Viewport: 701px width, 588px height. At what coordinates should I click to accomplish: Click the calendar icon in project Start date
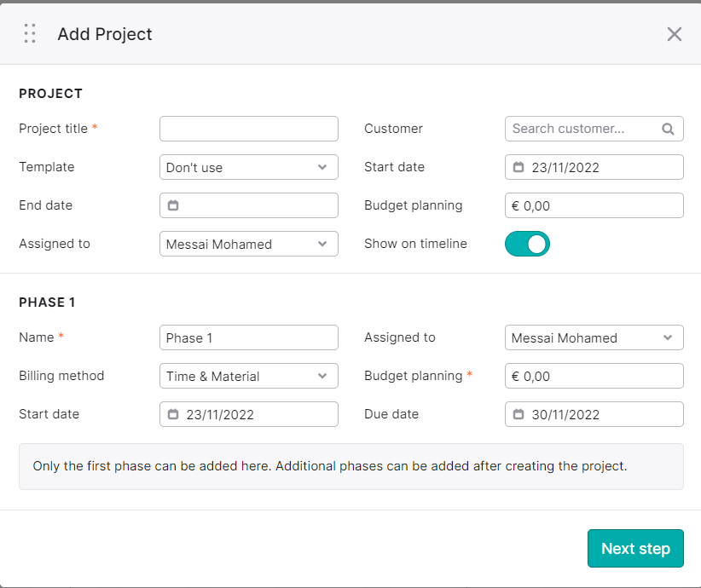[519, 167]
